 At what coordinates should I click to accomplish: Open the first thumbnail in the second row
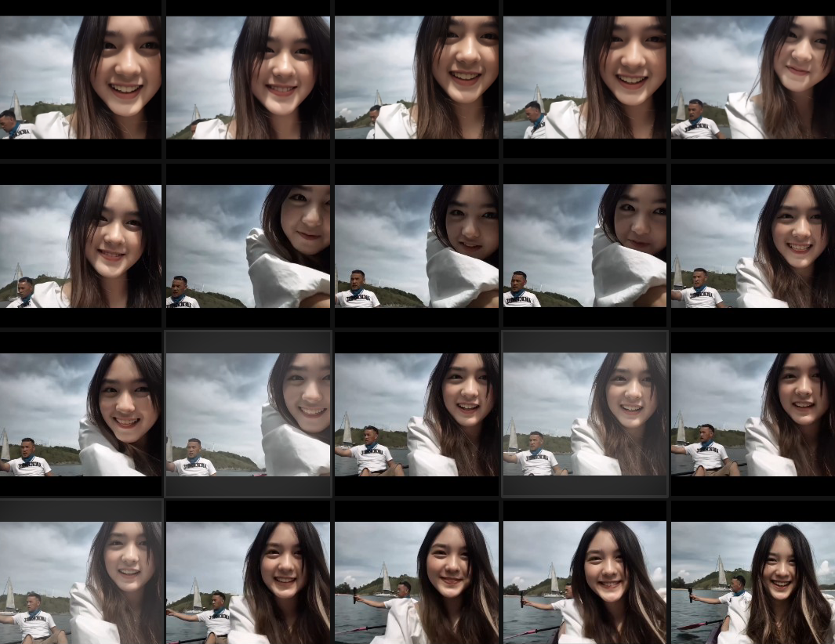click(81, 246)
